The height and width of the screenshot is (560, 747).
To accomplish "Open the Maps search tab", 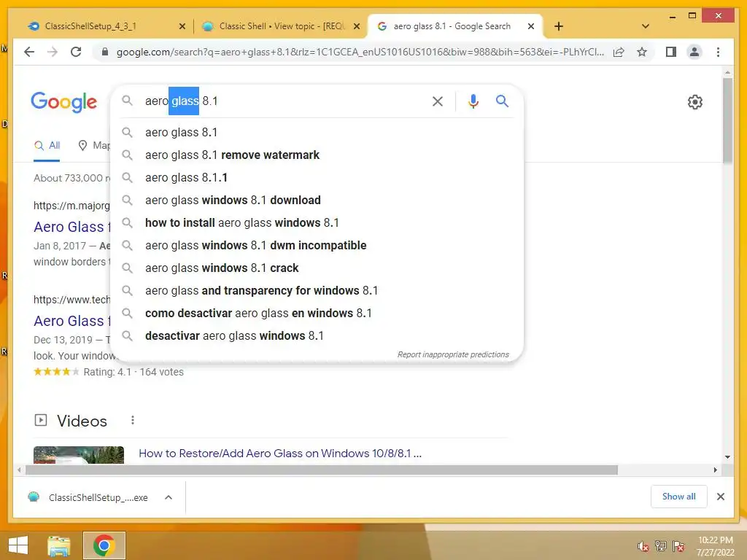I will (94, 146).
